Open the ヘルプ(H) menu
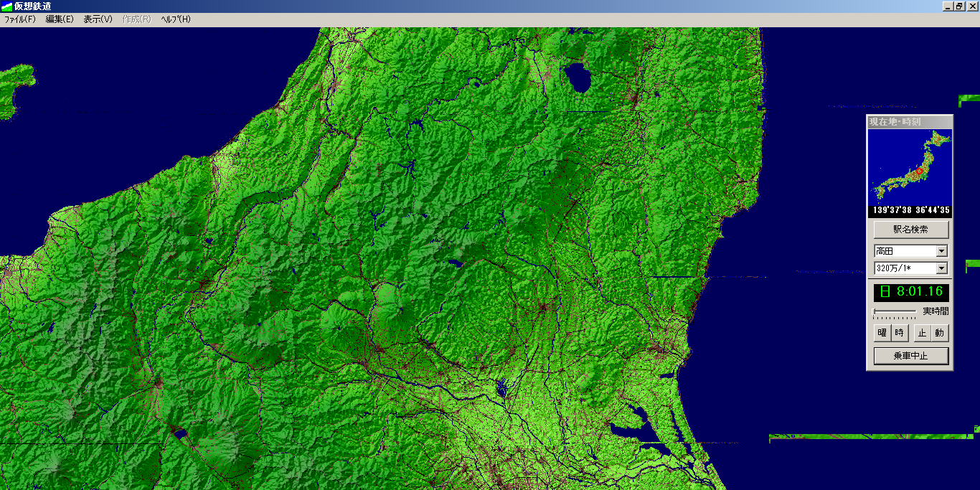The image size is (980, 490). (x=176, y=19)
